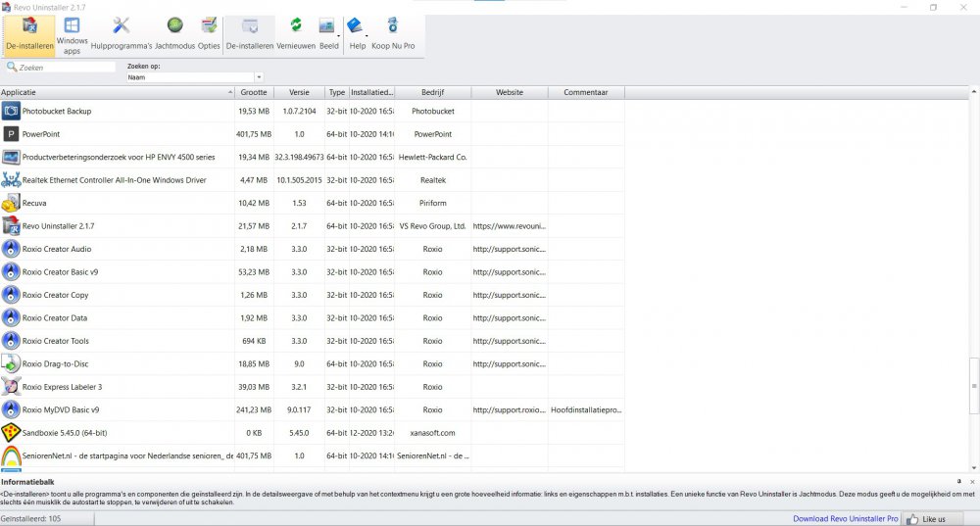Image resolution: width=980 pixels, height=526 pixels.
Task: Select Recuva in the program list
Action: tap(34, 203)
